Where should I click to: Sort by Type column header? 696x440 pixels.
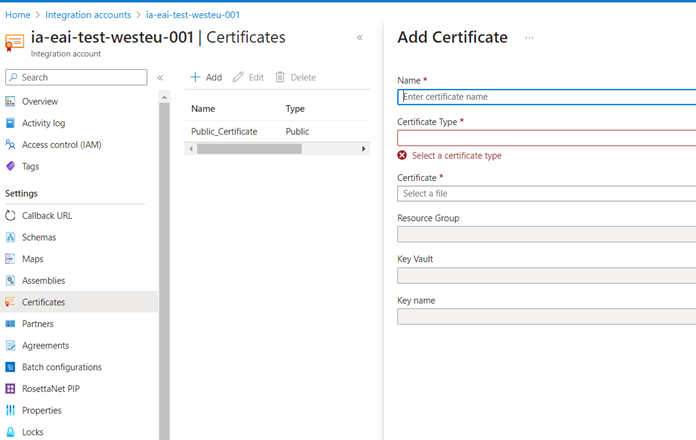(295, 109)
